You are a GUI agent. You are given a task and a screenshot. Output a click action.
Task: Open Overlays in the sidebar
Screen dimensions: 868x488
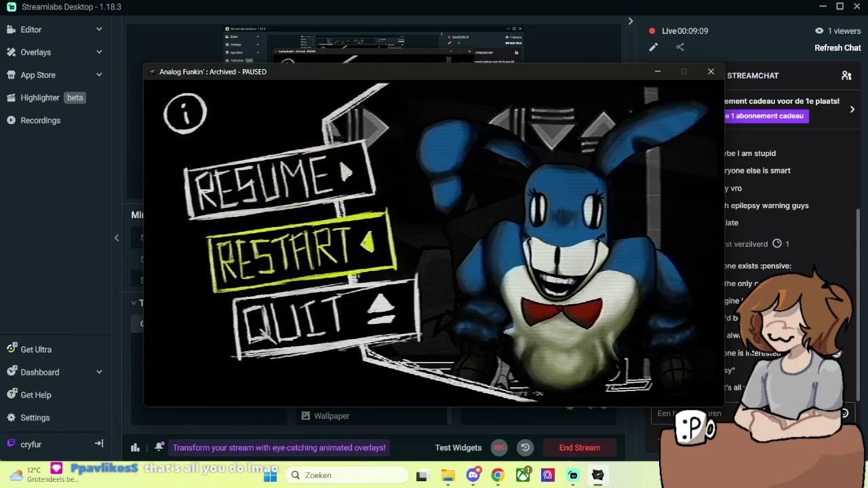(x=35, y=52)
